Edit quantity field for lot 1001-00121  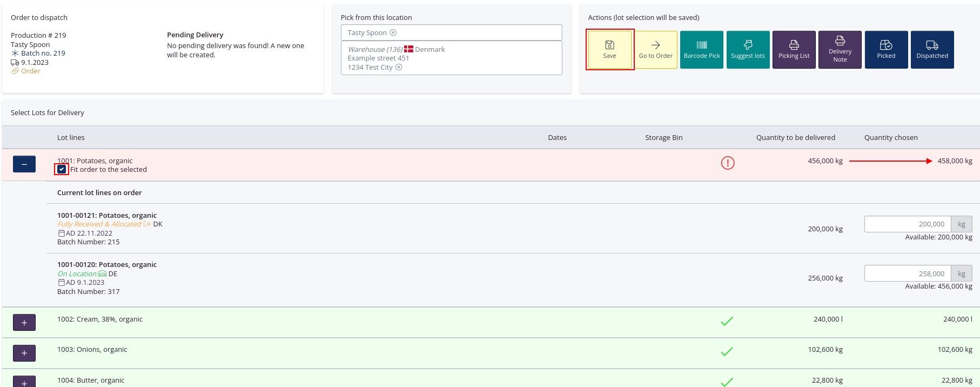click(908, 224)
